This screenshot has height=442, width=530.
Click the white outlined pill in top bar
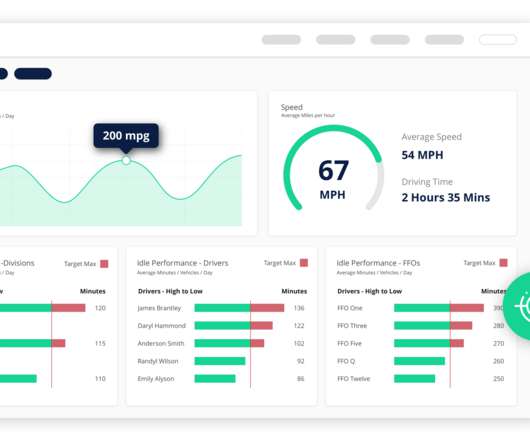(x=498, y=40)
